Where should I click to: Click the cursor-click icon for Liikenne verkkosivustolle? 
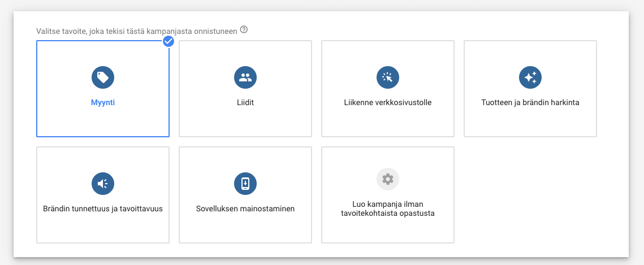[388, 77]
